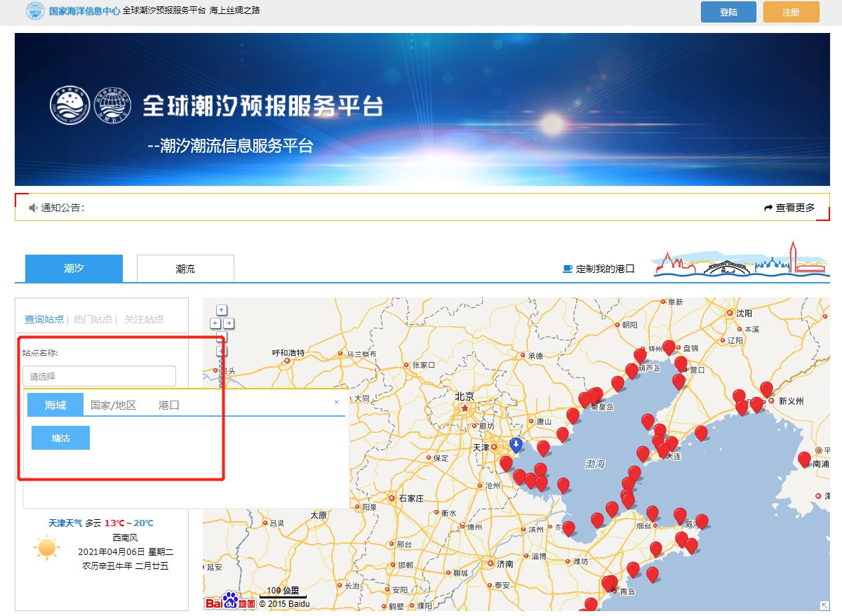The image size is (842, 616).
Task: Click the banner's round ocean emblem logo
Action: pos(70,106)
